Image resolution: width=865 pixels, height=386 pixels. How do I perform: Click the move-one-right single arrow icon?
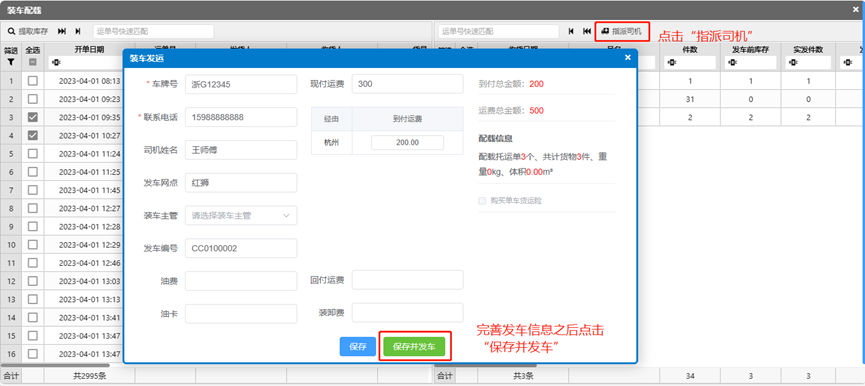pyautogui.click(x=78, y=31)
